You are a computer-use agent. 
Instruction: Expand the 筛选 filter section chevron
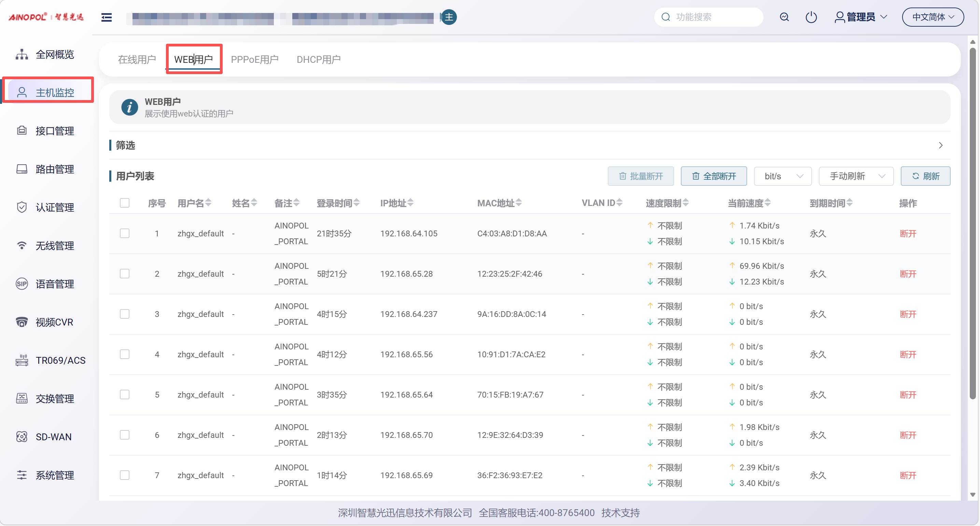pyautogui.click(x=940, y=146)
